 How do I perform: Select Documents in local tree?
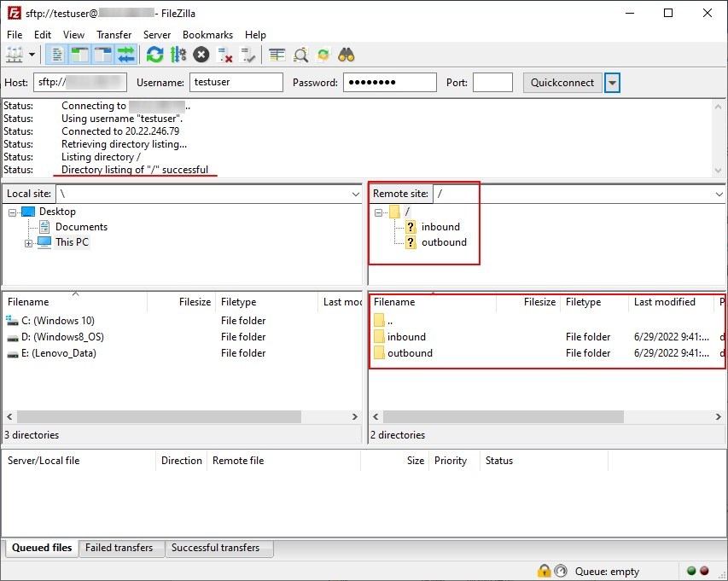click(81, 227)
